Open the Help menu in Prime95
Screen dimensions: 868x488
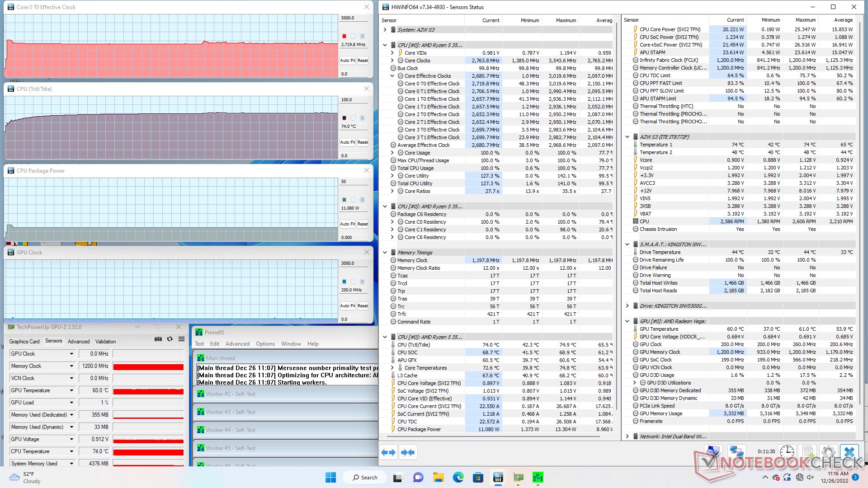coord(313,344)
